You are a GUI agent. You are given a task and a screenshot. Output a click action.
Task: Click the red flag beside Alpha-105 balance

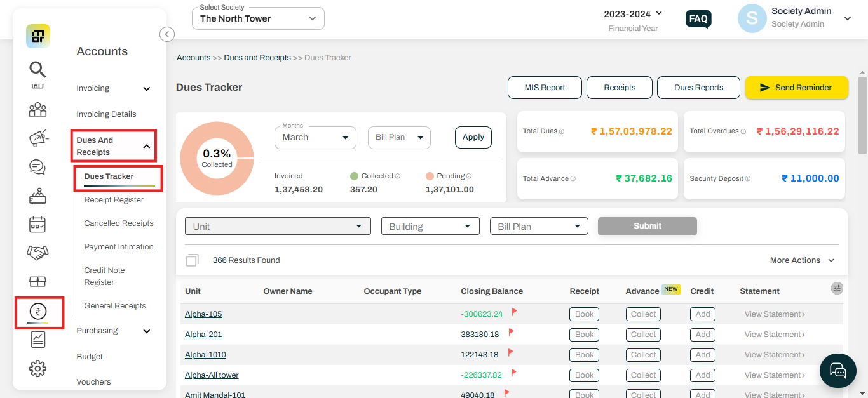click(515, 312)
